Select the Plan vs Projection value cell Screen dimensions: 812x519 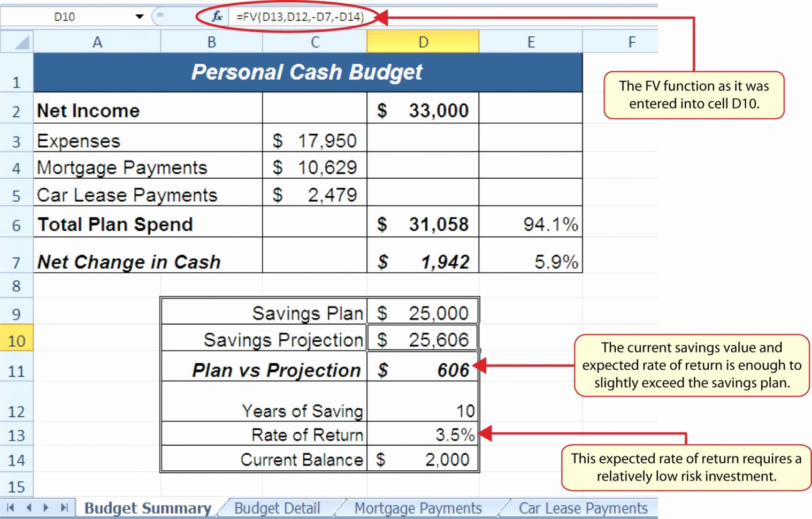click(x=423, y=369)
